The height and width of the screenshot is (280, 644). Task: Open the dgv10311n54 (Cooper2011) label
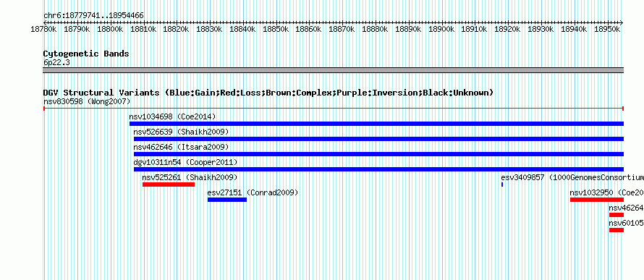[185, 162]
